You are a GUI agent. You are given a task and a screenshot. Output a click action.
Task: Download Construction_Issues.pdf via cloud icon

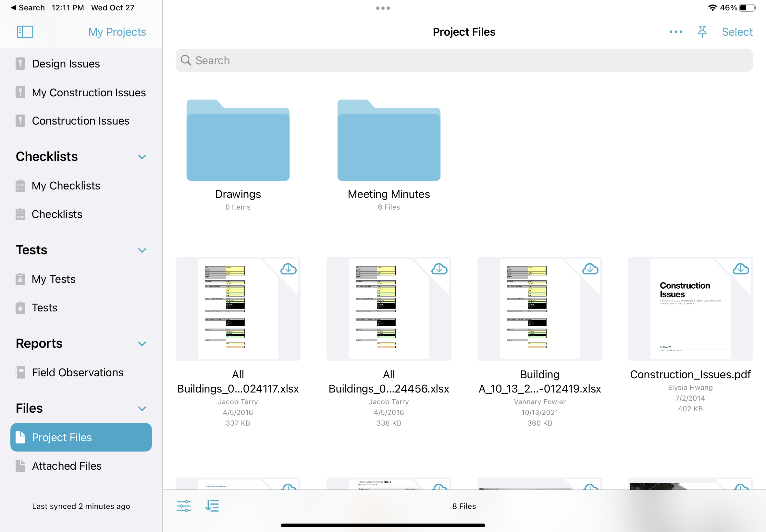741,269
